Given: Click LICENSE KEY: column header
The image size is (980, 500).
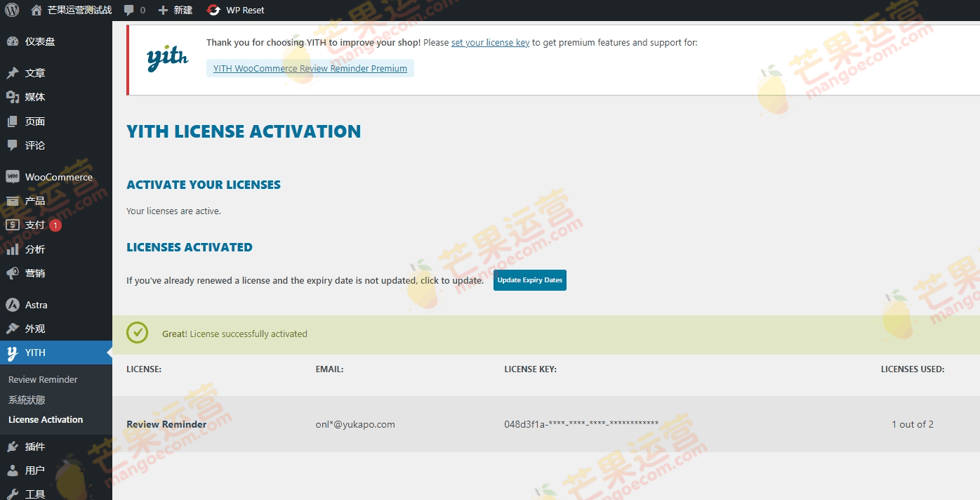Looking at the screenshot, I should point(530,369).
